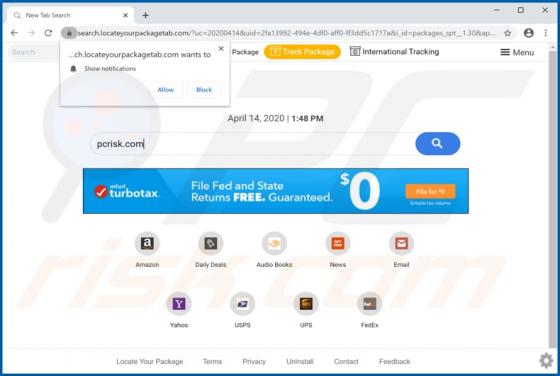Dismiss the notification permission popup

[221, 49]
